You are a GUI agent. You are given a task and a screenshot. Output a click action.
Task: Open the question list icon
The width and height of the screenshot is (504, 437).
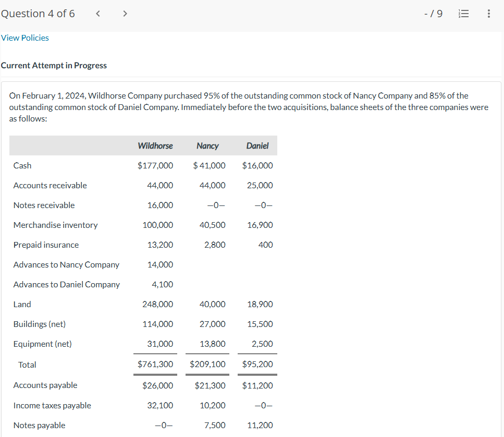[463, 14]
